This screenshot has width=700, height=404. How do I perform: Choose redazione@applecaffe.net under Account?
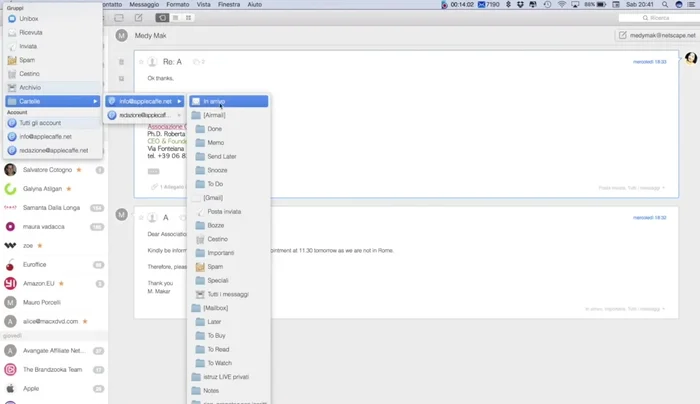click(x=53, y=150)
